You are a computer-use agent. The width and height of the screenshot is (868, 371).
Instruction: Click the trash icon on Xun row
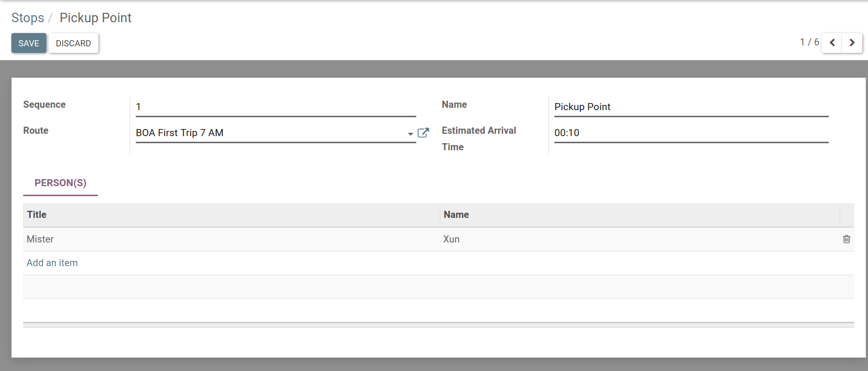(x=846, y=239)
